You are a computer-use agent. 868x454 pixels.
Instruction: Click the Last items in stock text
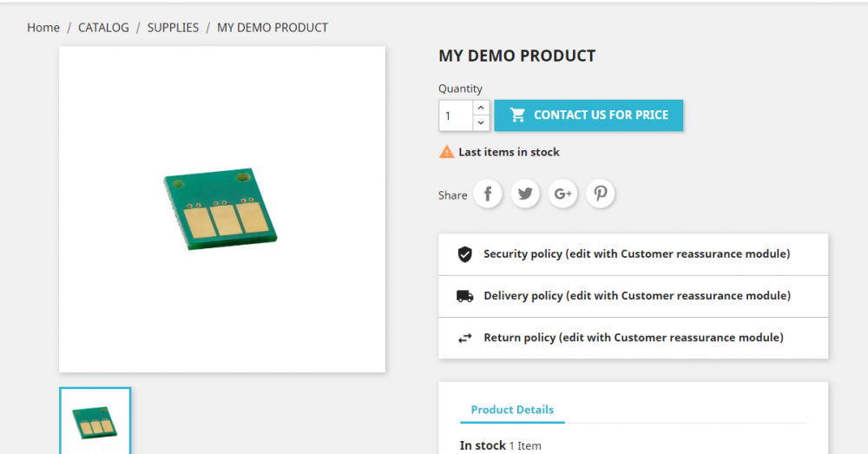[x=509, y=152]
